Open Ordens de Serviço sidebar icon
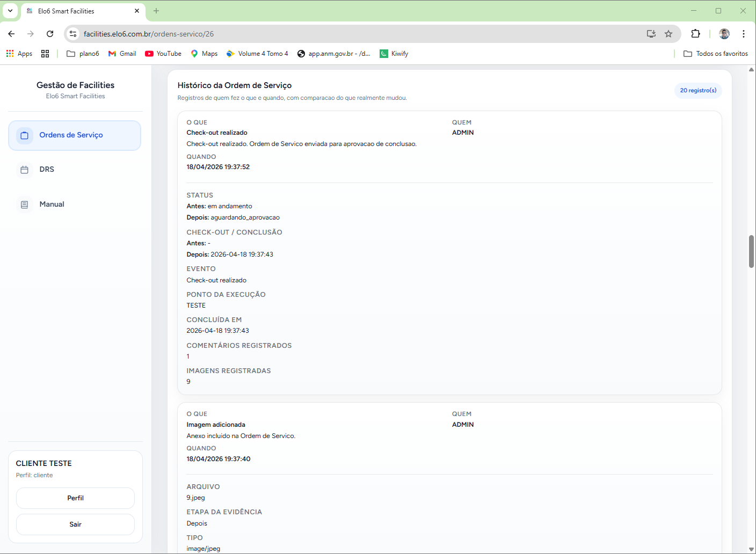 point(24,135)
